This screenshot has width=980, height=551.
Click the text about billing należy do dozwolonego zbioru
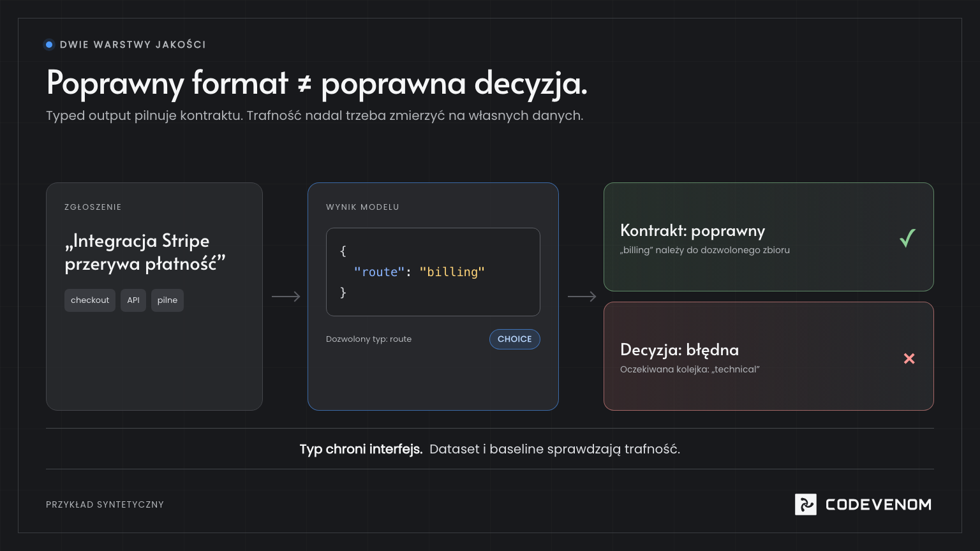tap(705, 250)
